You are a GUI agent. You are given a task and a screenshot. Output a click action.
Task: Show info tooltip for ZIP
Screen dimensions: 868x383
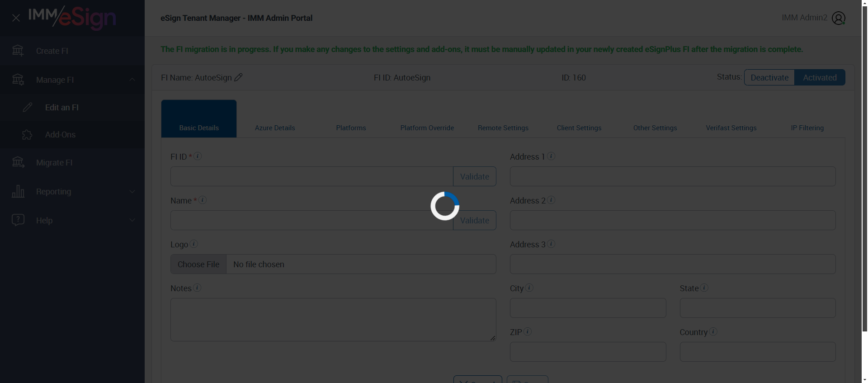tap(528, 331)
